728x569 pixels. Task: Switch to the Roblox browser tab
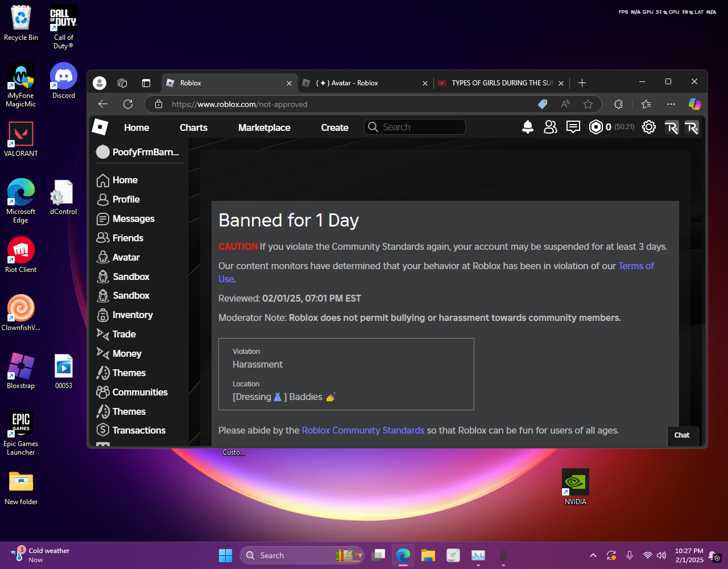pyautogui.click(x=229, y=83)
